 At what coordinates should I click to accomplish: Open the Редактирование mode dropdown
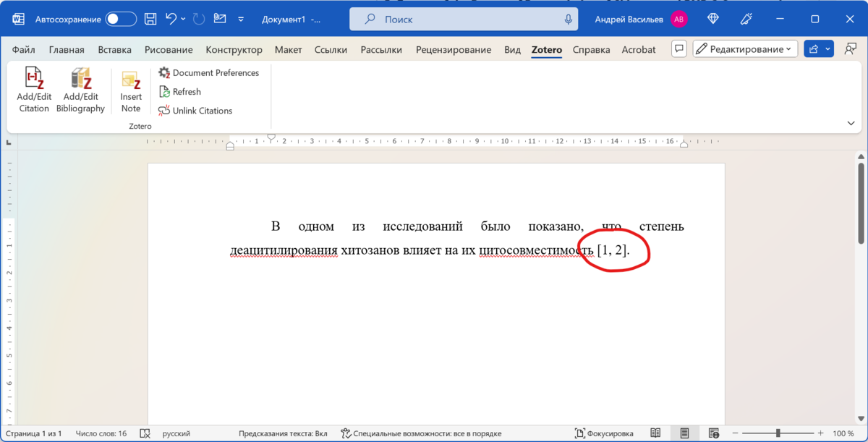(x=745, y=49)
